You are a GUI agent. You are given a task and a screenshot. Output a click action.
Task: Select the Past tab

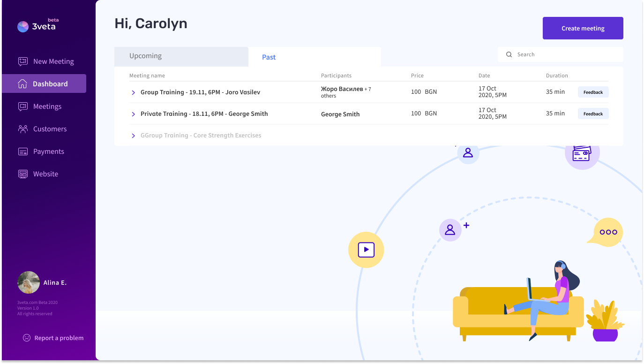[x=269, y=57]
